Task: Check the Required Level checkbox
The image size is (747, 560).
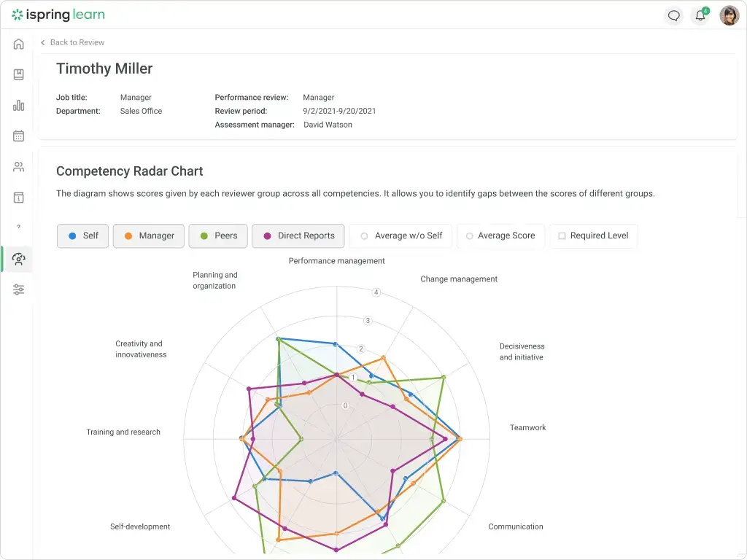Action: pos(562,236)
